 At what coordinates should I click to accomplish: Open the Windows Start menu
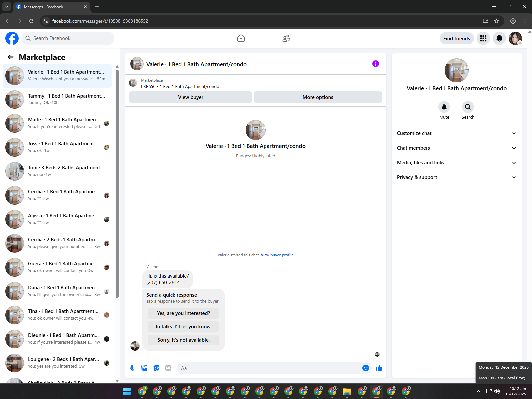pos(127,391)
